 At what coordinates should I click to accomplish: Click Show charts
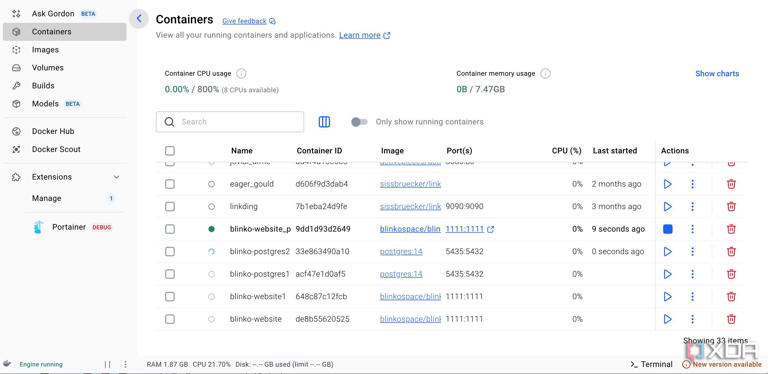pyautogui.click(x=717, y=73)
